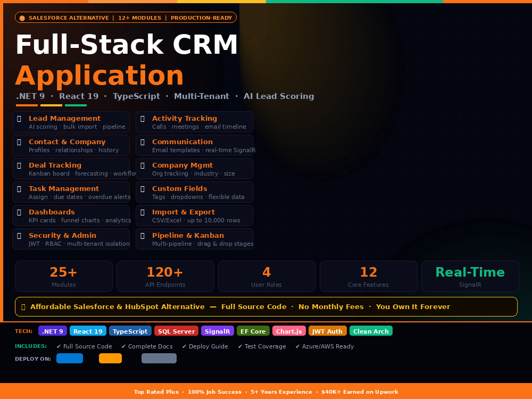Image resolution: width=532 pixels, height=399 pixels.
Task: Click 'Profiles · relationships · history' text
Action: (x=73, y=151)
